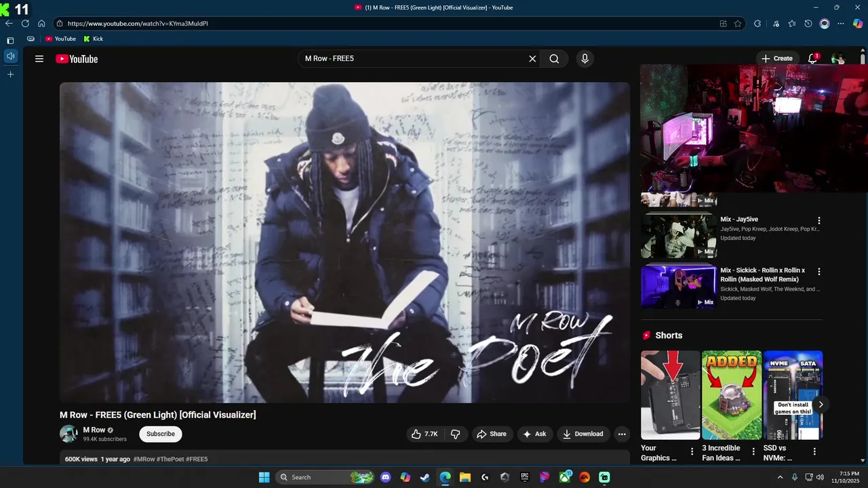868x488 pixels.
Task: Open File Explorer from the taskbar
Action: (x=465, y=477)
